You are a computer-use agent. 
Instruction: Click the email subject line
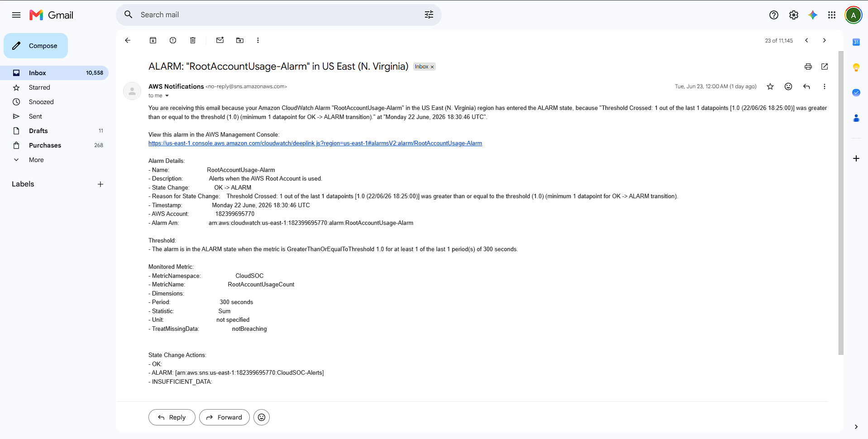click(278, 67)
